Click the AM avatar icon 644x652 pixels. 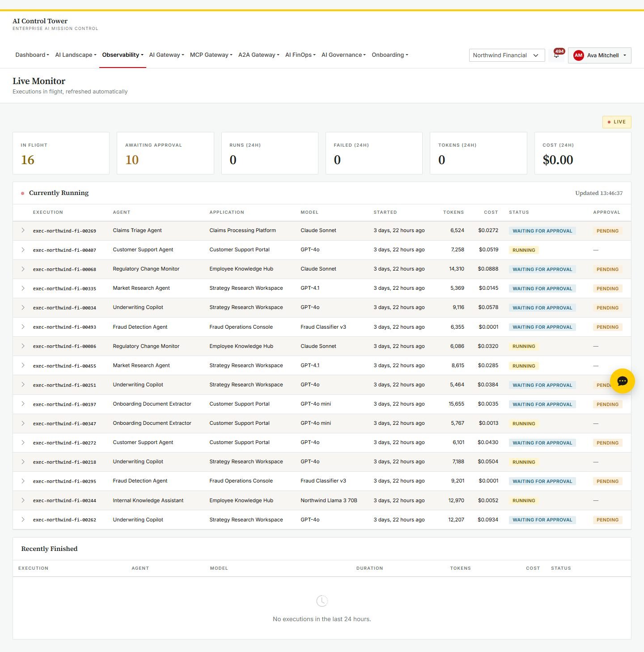(578, 55)
